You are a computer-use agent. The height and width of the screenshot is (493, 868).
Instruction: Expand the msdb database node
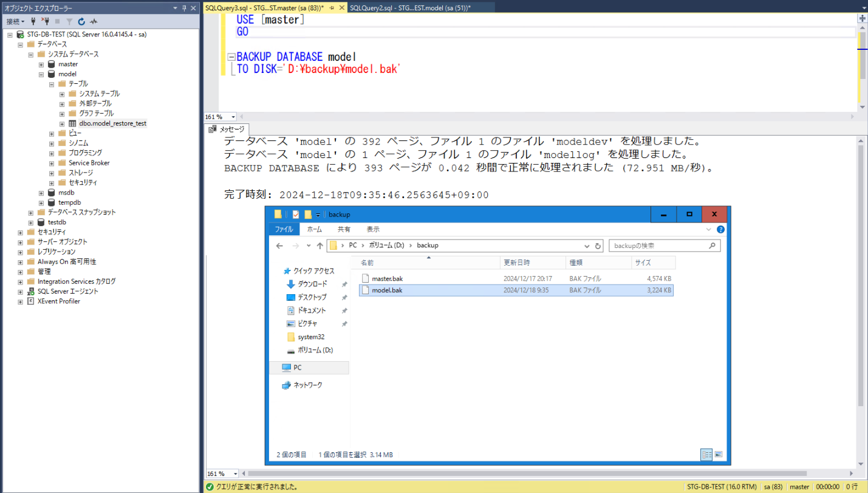[x=41, y=193]
